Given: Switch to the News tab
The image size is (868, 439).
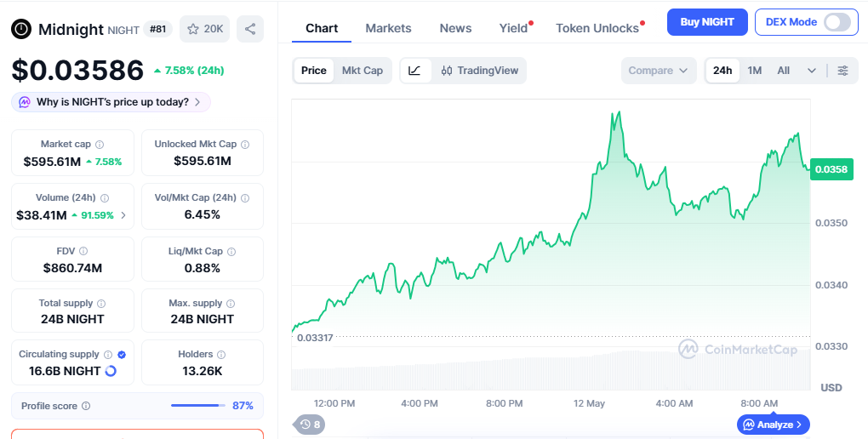Looking at the screenshot, I should [455, 28].
